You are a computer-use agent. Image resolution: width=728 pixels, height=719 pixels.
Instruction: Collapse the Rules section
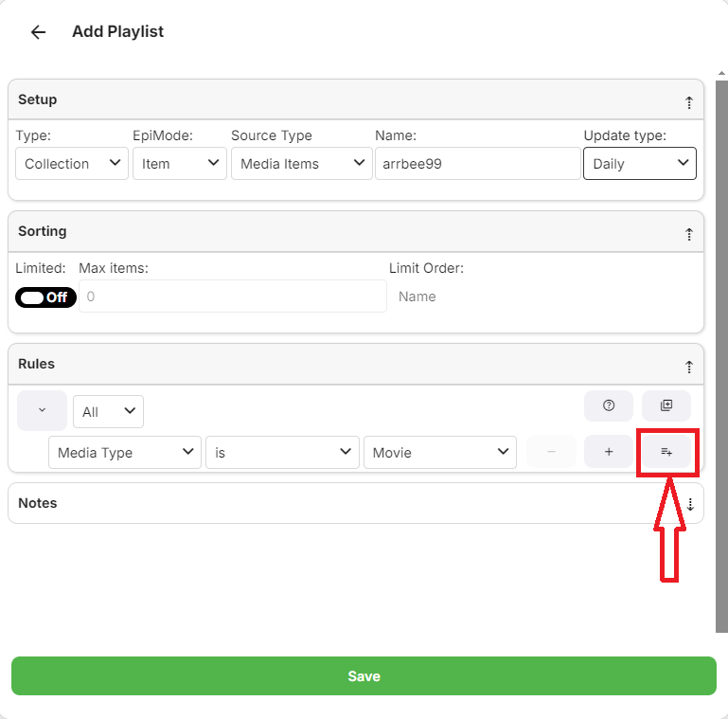tap(688, 366)
